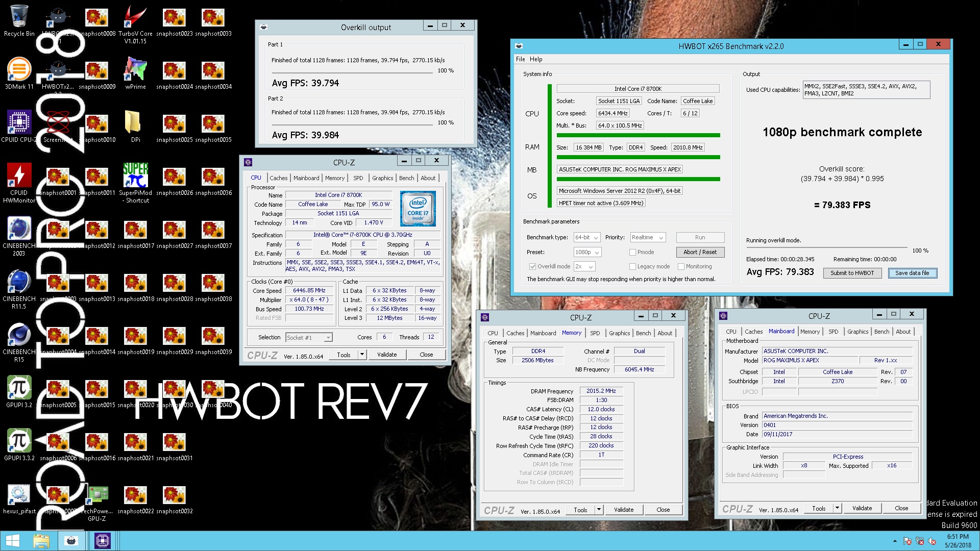
Task: Click the taskbar clock showing 6:51 PM
Action: coord(958,541)
